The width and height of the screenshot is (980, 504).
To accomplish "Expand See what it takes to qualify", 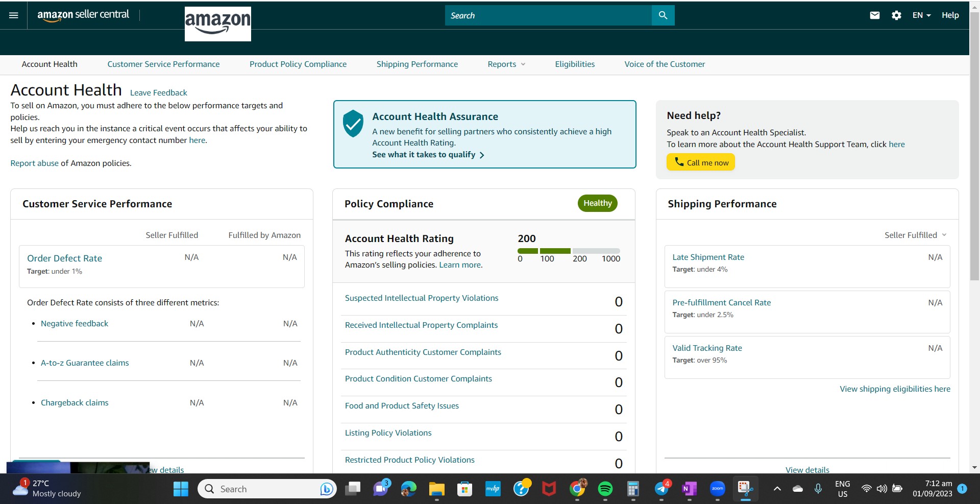I will 428,155.
